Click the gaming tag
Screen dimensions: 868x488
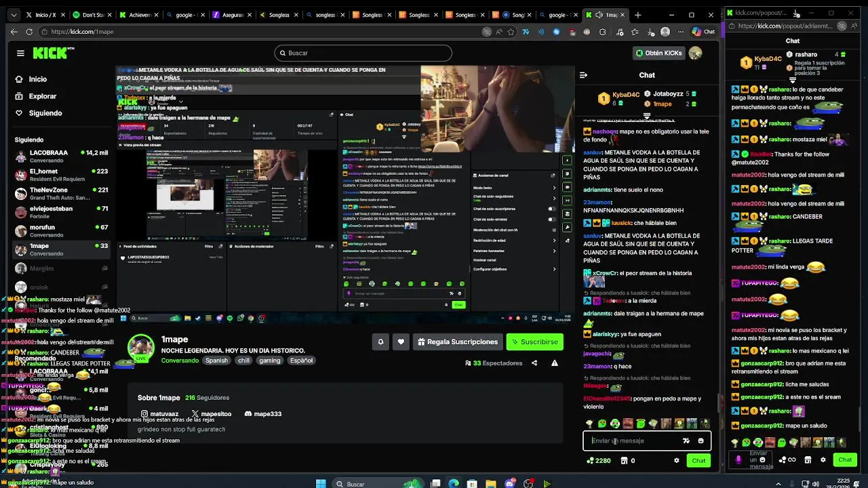(x=269, y=361)
